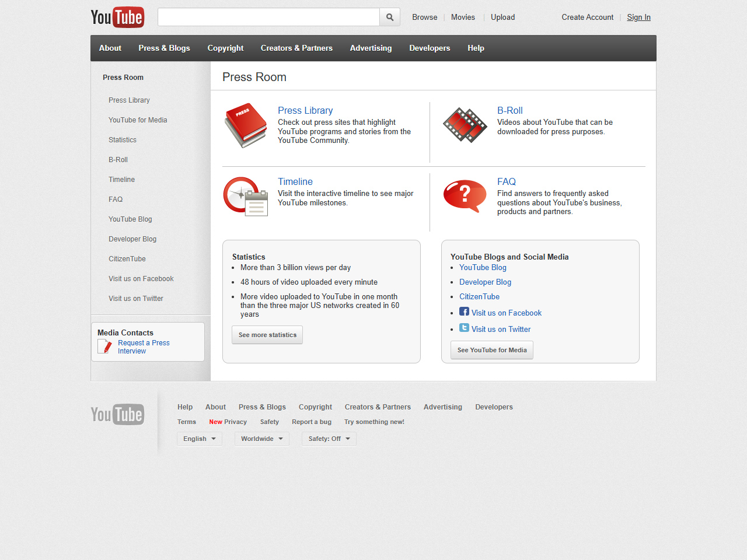Select YouTube Blog in left sidebar

pyautogui.click(x=130, y=219)
